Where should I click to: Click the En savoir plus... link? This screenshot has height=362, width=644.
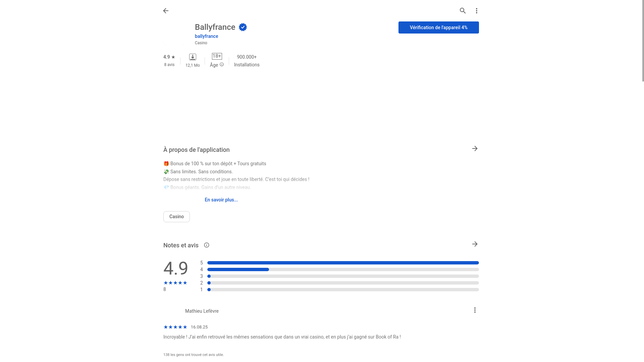(221, 200)
